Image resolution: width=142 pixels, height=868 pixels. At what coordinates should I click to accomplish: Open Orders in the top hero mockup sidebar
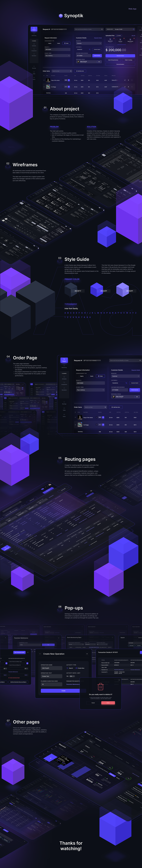click(34, 29)
